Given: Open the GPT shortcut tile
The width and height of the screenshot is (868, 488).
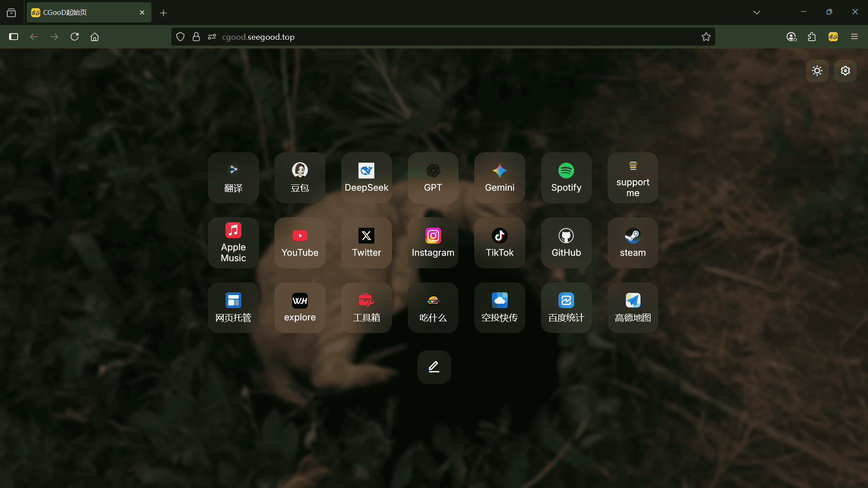Looking at the screenshot, I should pyautogui.click(x=433, y=178).
